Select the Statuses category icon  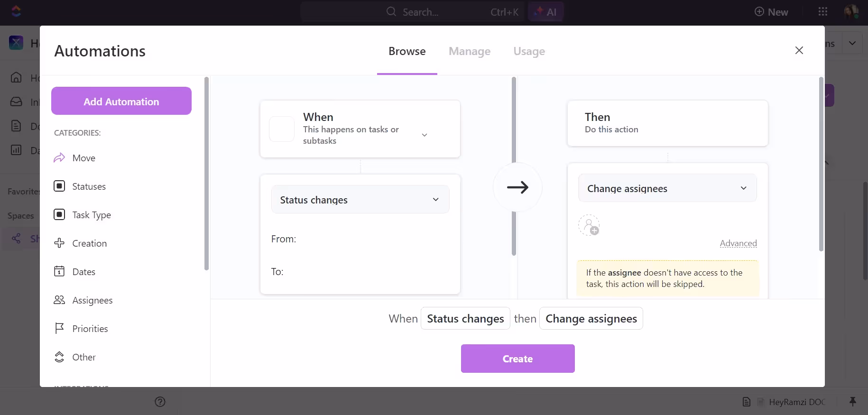[x=59, y=186]
